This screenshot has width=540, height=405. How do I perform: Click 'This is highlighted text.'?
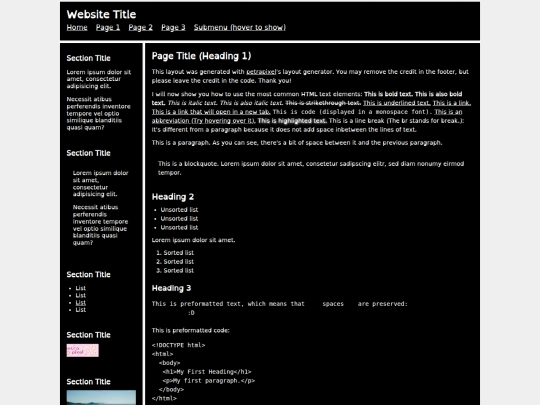pyautogui.click(x=292, y=121)
